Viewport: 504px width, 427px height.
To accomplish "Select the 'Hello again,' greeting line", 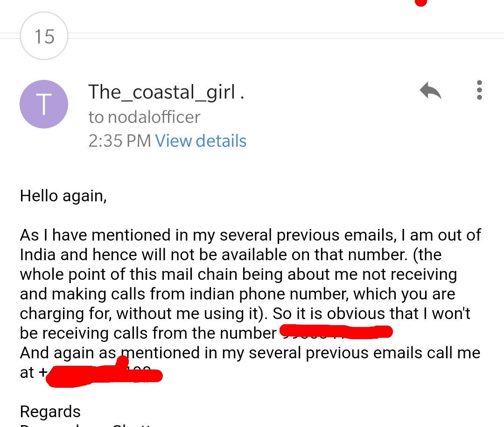I will [63, 196].
